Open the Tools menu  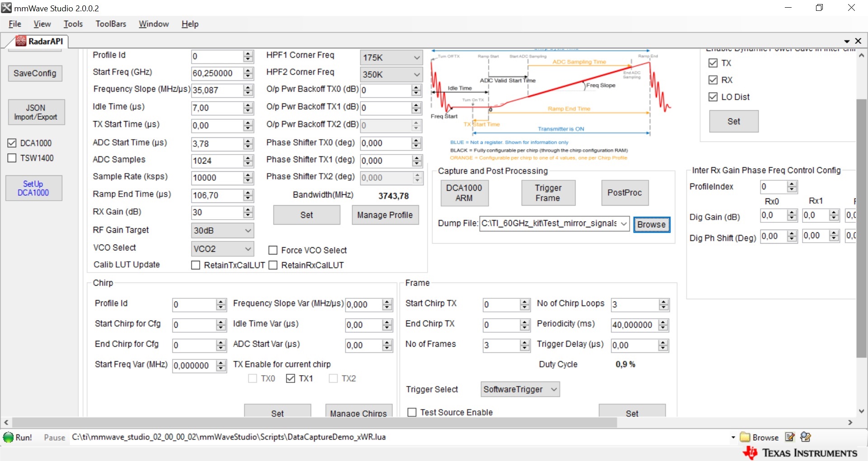pos(73,24)
